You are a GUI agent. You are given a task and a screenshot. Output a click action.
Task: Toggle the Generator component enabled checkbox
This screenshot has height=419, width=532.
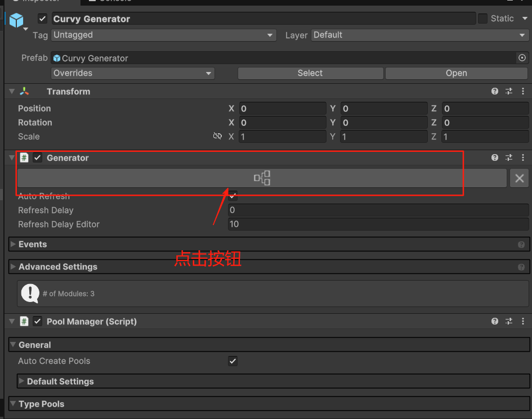37,157
